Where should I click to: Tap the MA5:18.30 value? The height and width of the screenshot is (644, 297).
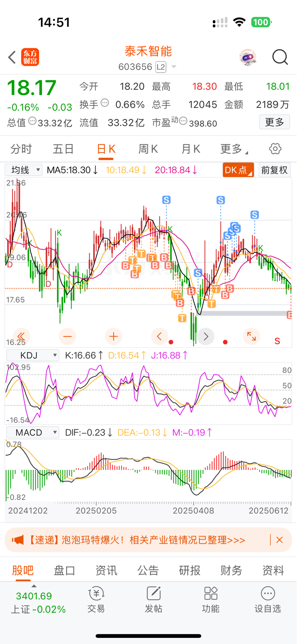pos(72,170)
